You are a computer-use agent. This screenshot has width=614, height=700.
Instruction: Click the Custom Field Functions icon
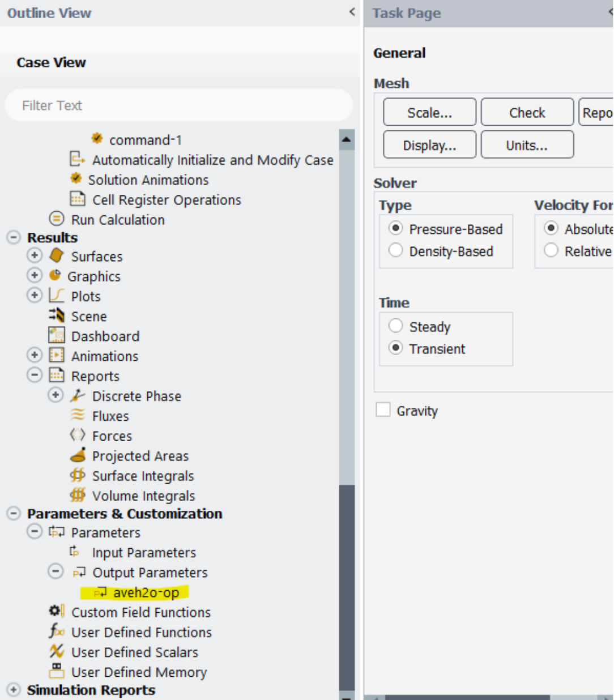click(57, 612)
